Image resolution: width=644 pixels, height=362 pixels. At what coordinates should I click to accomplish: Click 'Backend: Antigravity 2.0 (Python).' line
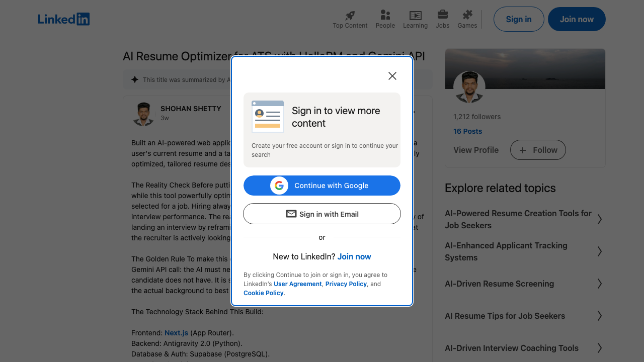[187, 343]
